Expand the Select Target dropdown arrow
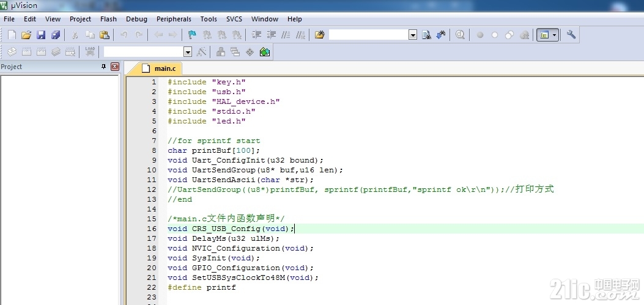 point(188,52)
